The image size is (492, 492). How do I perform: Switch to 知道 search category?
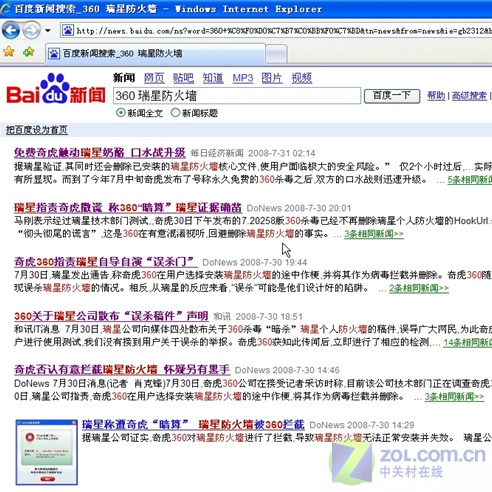tap(213, 78)
